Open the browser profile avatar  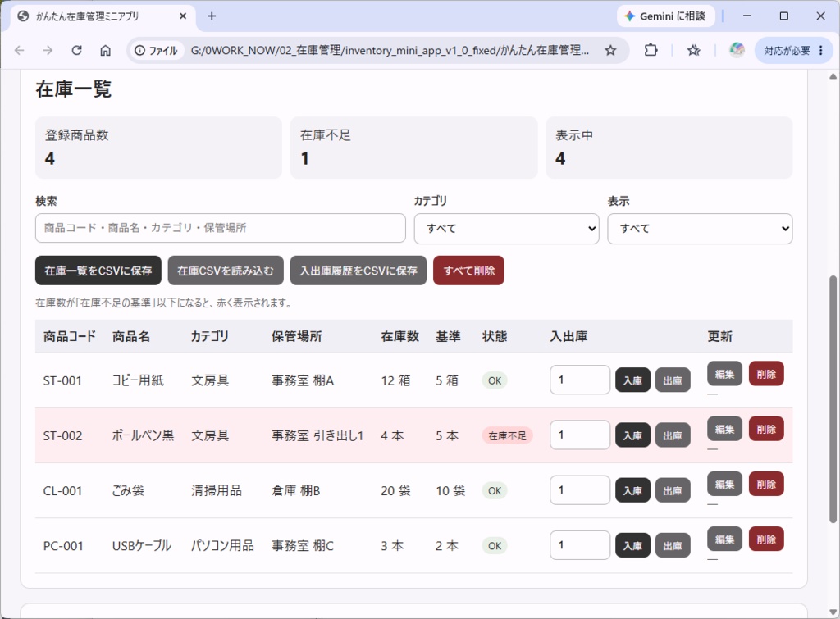[x=737, y=50]
